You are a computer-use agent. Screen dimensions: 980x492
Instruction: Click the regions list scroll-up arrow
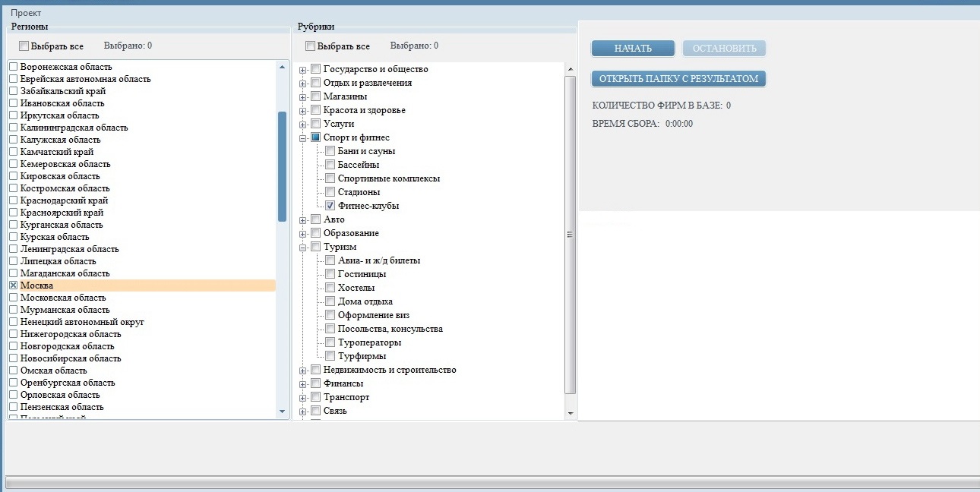pyautogui.click(x=283, y=67)
